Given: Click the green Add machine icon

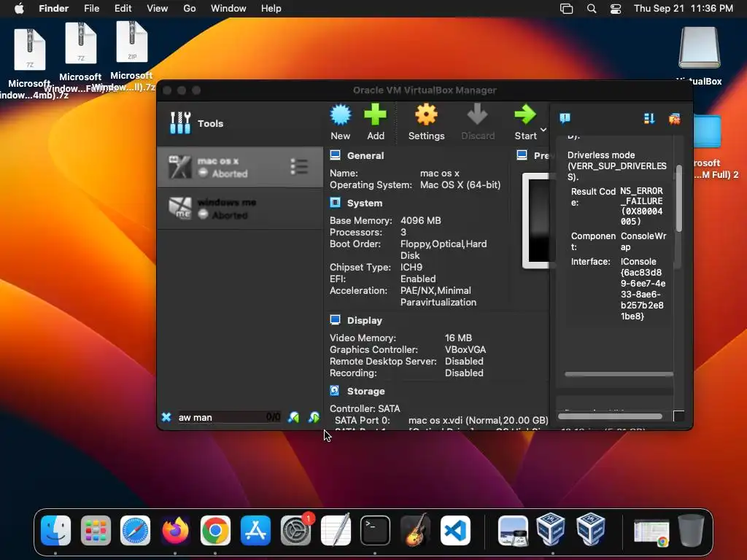Looking at the screenshot, I should (376, 115).
